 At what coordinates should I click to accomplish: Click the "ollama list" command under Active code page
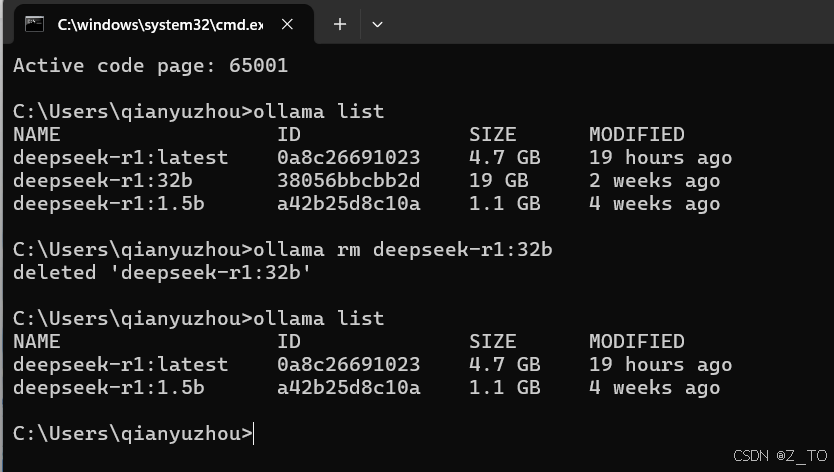[x=318, y=111]
